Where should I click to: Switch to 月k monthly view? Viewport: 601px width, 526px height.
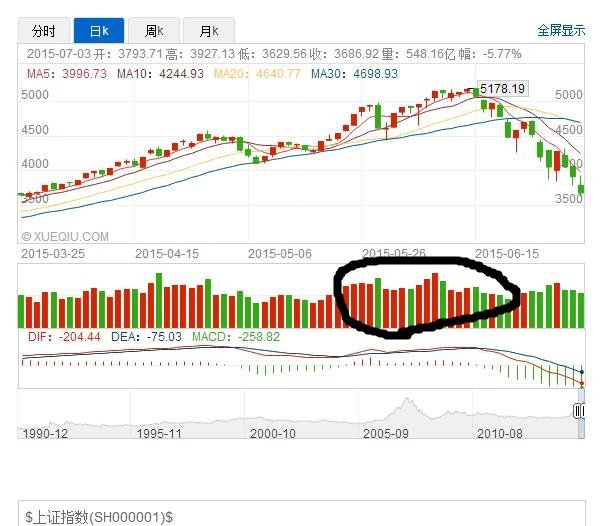tap(209, 30)
